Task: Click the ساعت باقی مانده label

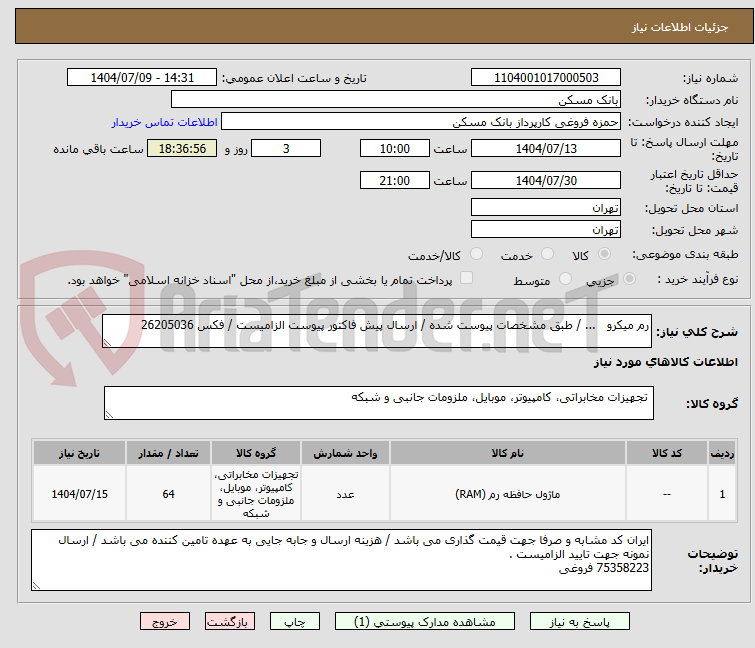Action: (x=98, y=149)
